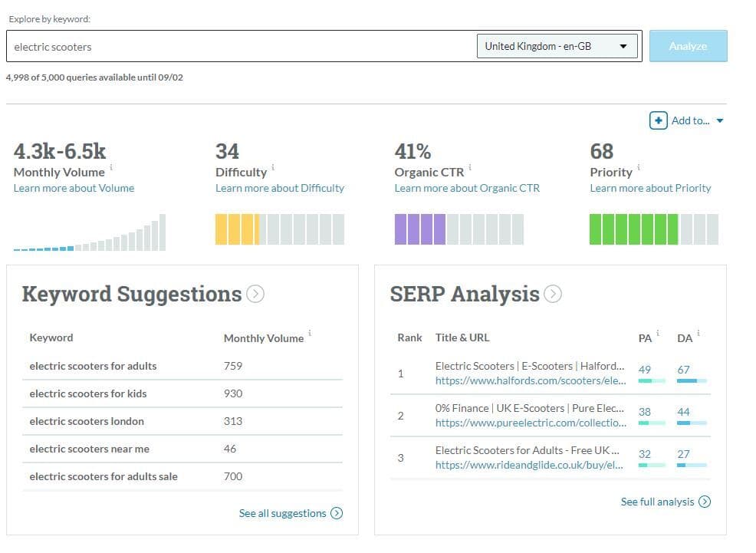Click PA value 32 for rideandglide
This screenshot has height=553, width=756.
tap(645, 454)
